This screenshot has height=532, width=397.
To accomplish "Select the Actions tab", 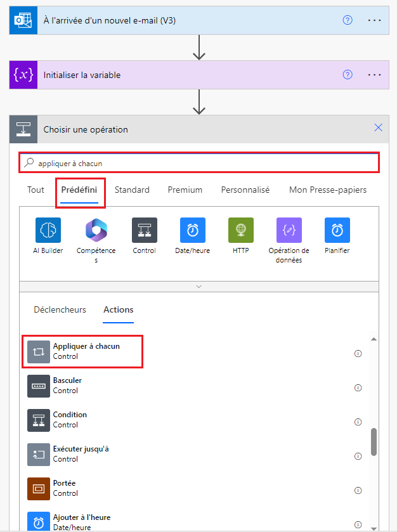I will point(119,309).
